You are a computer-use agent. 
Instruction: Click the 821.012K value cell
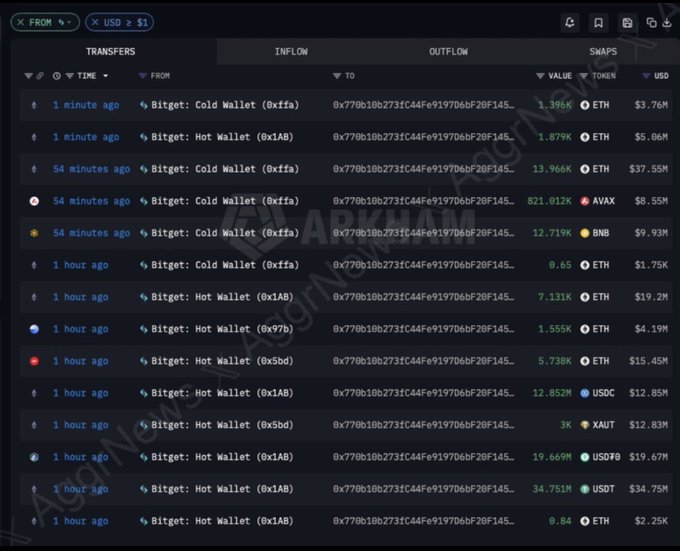coord(549,201)
